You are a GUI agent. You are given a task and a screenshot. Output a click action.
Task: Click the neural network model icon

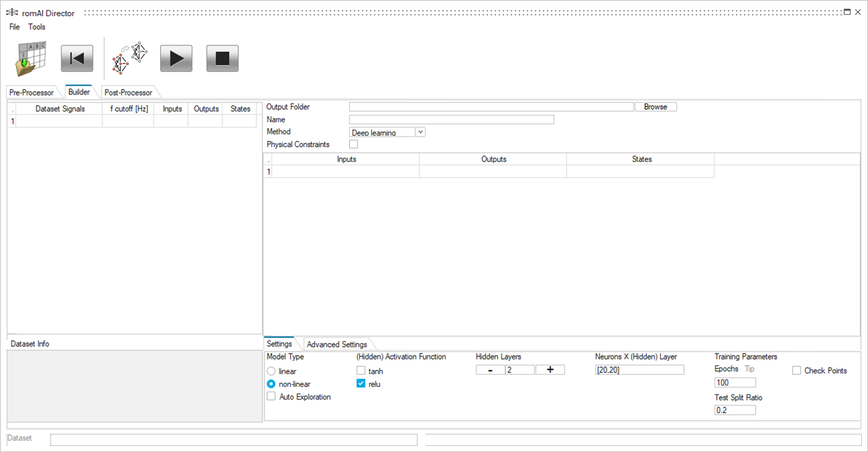pos(130,58)
